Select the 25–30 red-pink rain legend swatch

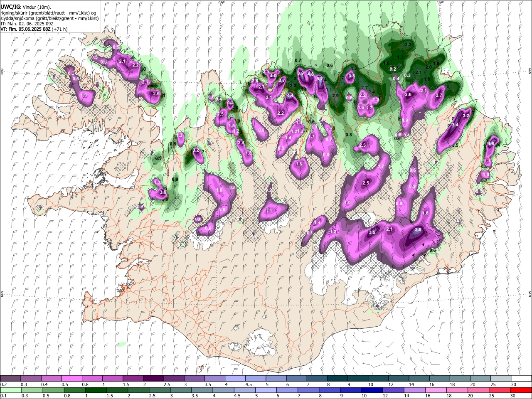(x=500, y=390)
